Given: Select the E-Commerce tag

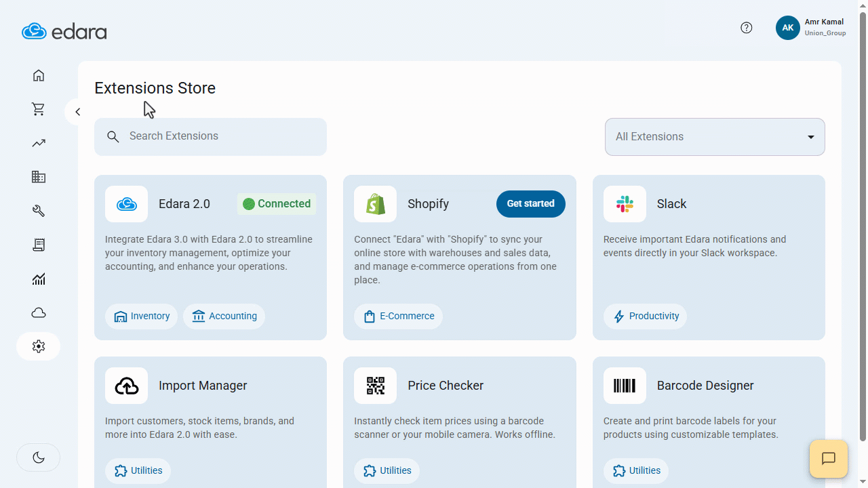Looking at the screenshot, I should 398,317.
